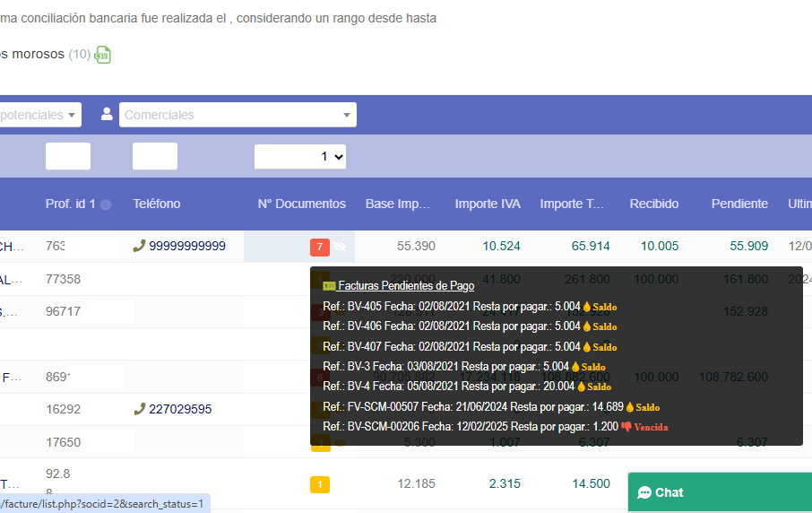Click the Prof. id value 96717
The image size is (812, 513).
pos(63,311)
